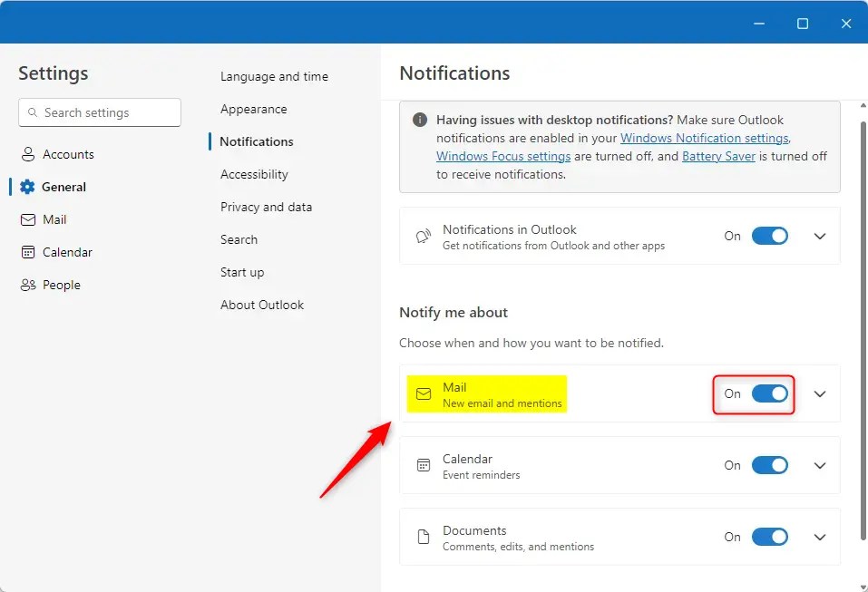868x592 pixels.
Task: Open the Accessibility settings section
Action: (254, 174)
